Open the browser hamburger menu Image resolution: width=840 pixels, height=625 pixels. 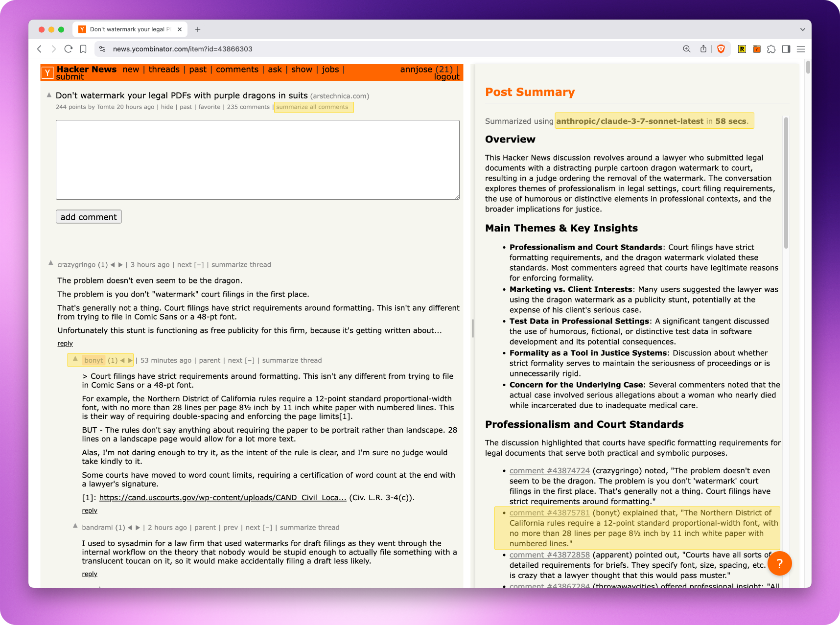801,49
